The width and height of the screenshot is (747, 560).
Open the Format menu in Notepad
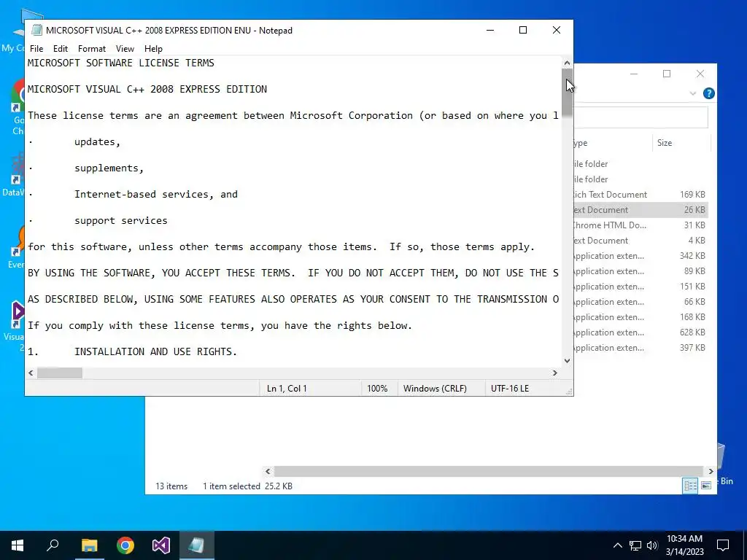pyautogui.click(x=92, y=49)
